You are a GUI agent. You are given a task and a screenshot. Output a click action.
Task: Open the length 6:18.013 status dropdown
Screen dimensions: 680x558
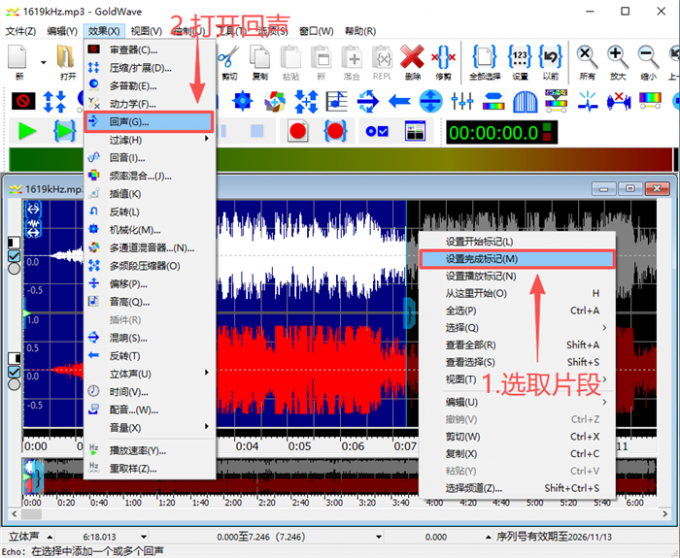[144, 537]
